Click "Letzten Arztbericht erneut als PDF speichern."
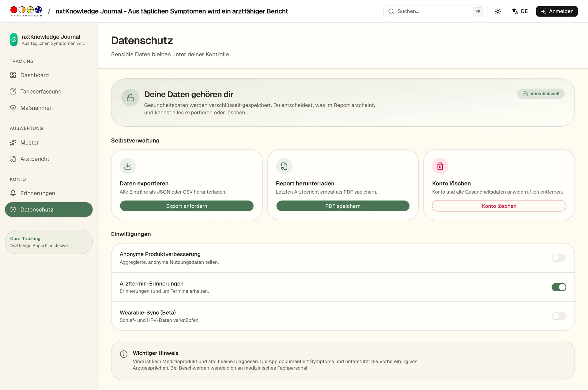 tap(326, 192)
